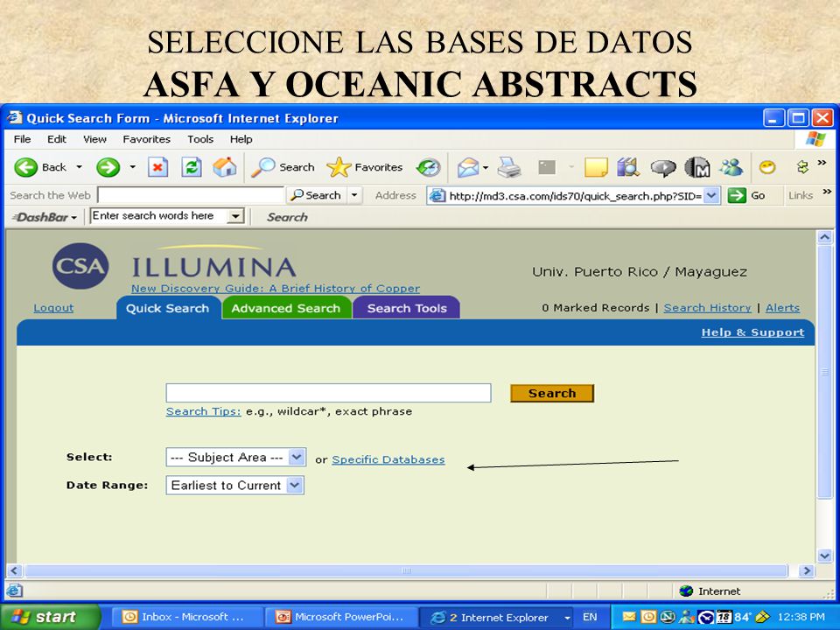Open the Home page icon
Viewport: 840px width, 630px height.
[225, 167]
